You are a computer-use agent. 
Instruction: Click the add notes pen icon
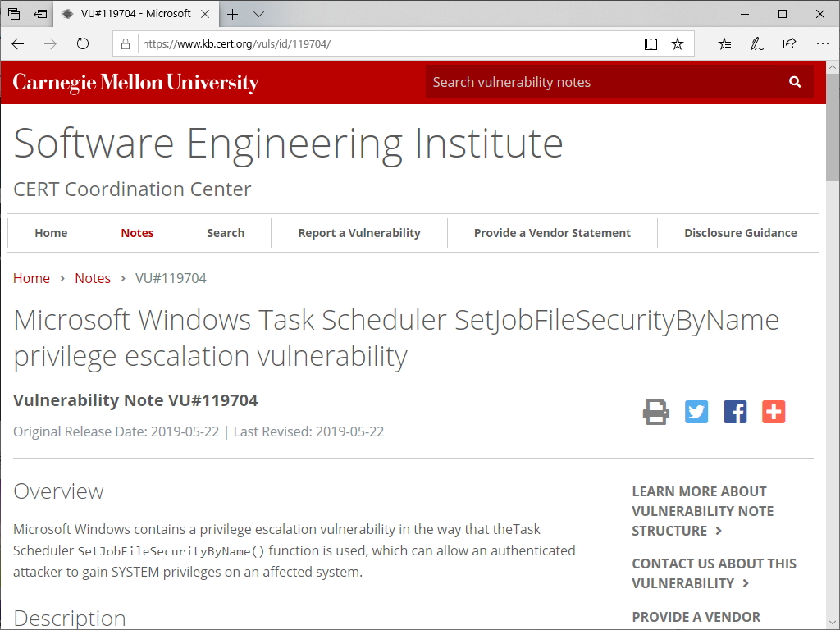point(756,44)
